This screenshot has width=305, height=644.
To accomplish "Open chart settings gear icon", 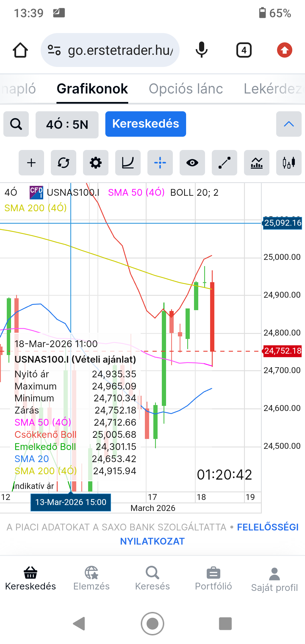I will 96,163.
